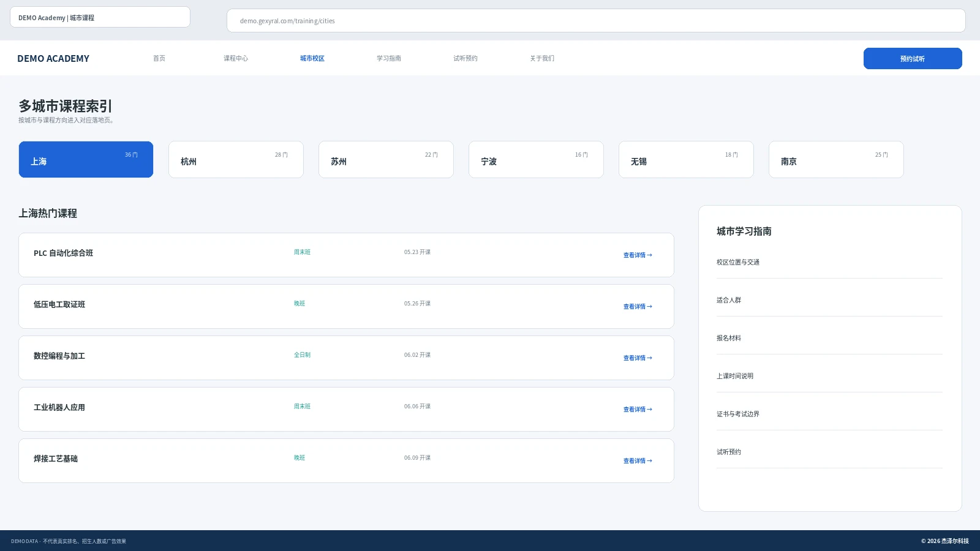Open the 南京 city card
The image size is (980, 551).
pyautogui.click(x=836, y=160)
